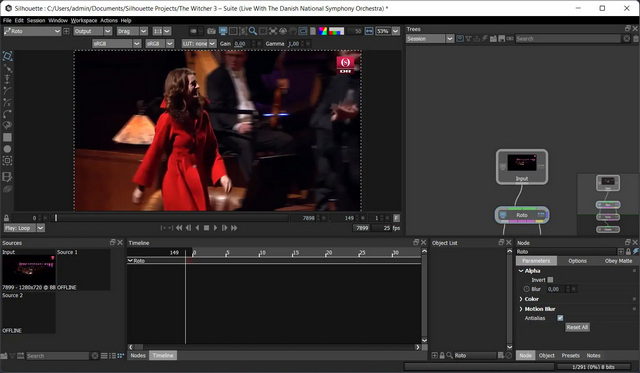The image size is (640, 373).
Task: Expand the Motion Blur section
Action: 521,309
